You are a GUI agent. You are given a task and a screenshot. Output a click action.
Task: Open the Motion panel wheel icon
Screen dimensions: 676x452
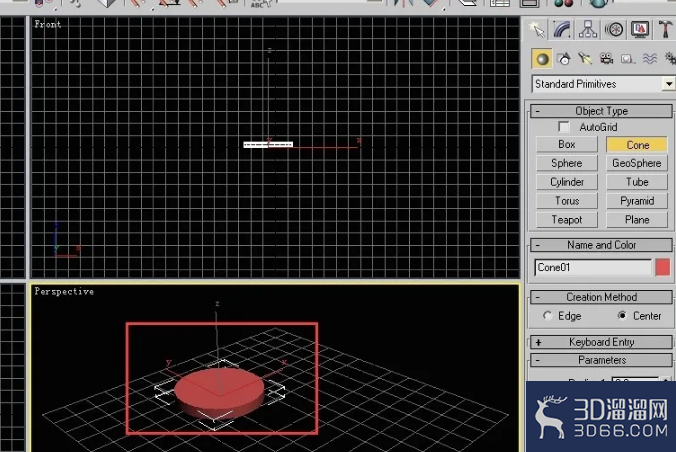[x=614, y=30]
